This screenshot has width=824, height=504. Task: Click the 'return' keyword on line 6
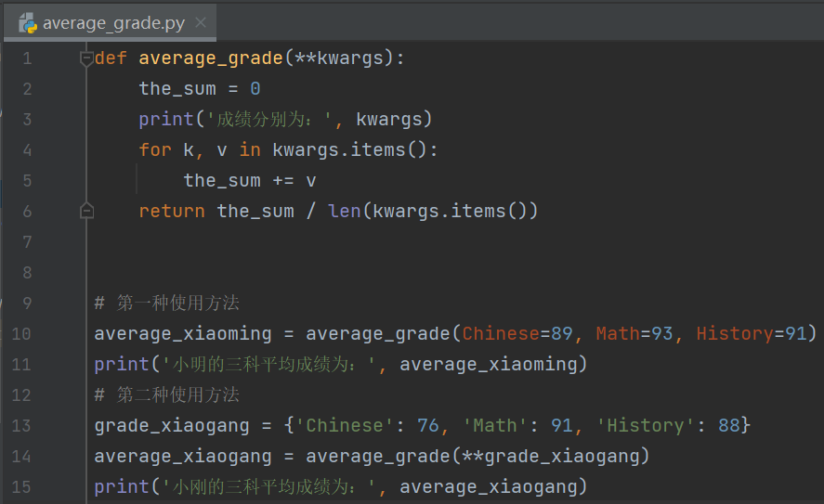pyautogui.click(x=172, y=211)
